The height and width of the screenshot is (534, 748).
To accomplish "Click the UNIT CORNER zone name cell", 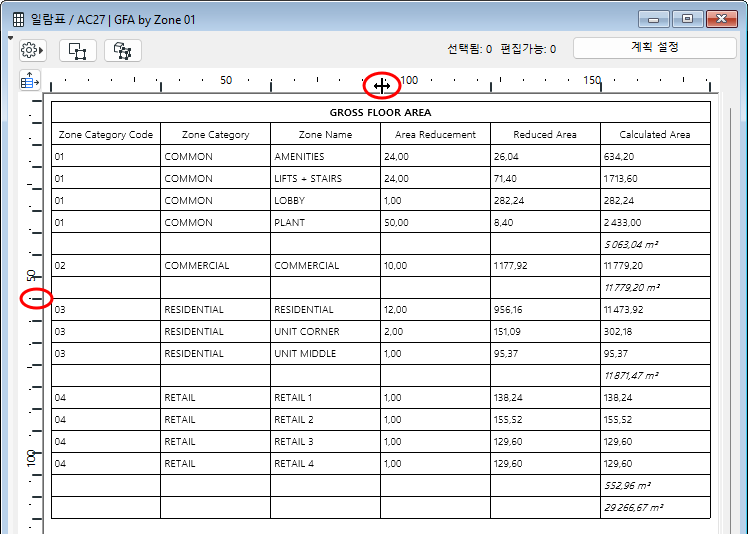I will pyautogui.click(x=325, y=331).
